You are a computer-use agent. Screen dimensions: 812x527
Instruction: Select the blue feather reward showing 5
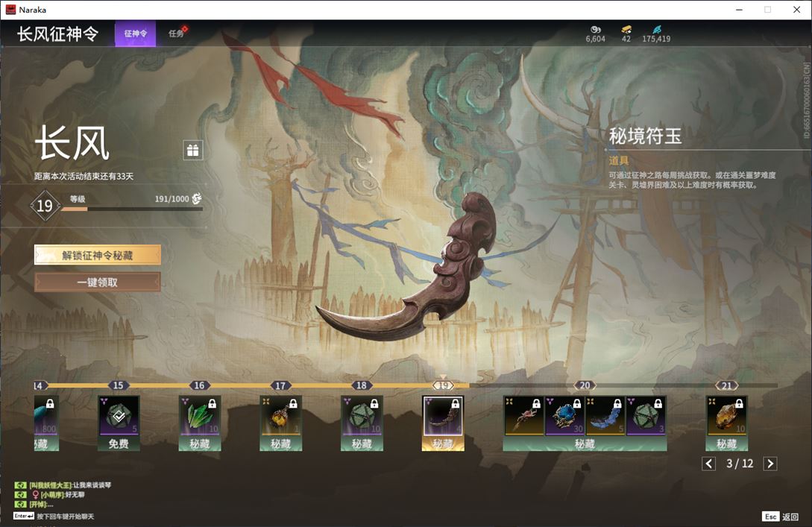point(605,416)
